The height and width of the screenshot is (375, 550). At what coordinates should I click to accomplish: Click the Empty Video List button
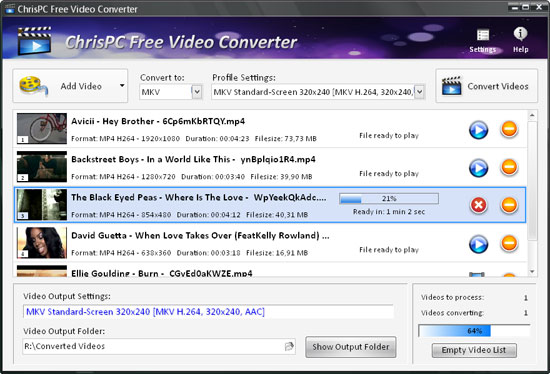coord(474,350)
